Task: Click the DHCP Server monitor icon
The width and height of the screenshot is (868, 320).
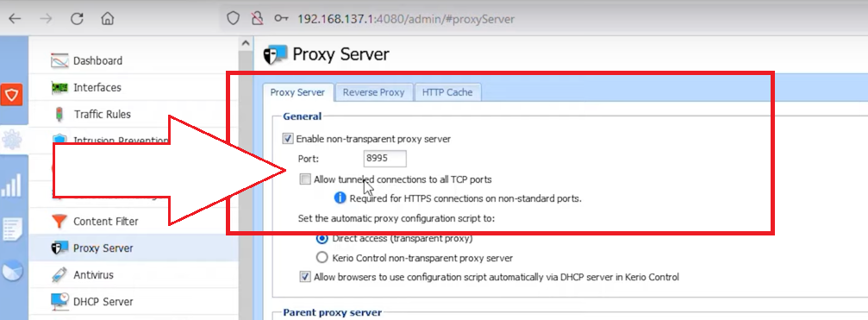Action: point(59,302)
